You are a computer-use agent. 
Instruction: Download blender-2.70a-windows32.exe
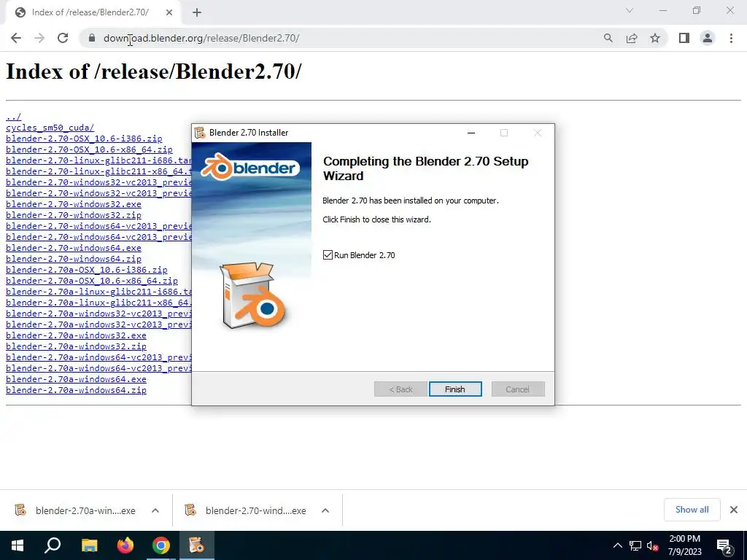[76, 335]
